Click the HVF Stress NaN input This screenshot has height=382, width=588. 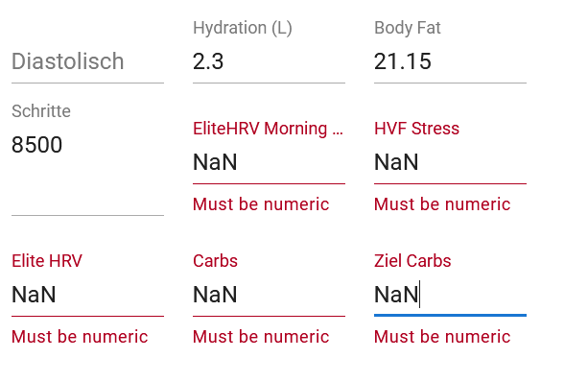(450, 162)
